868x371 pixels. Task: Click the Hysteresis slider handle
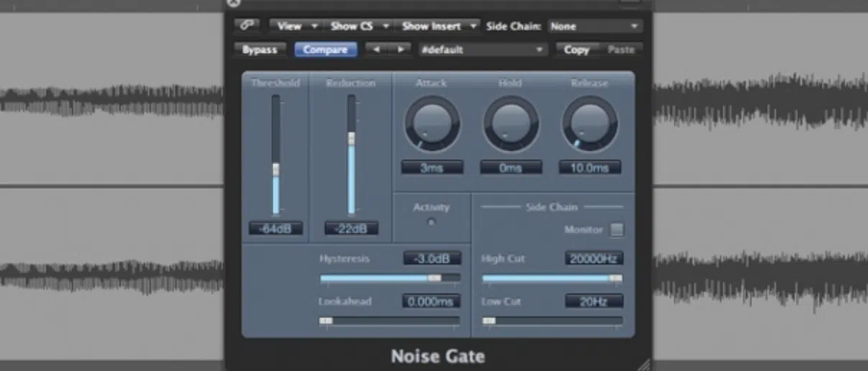point(435,278)
